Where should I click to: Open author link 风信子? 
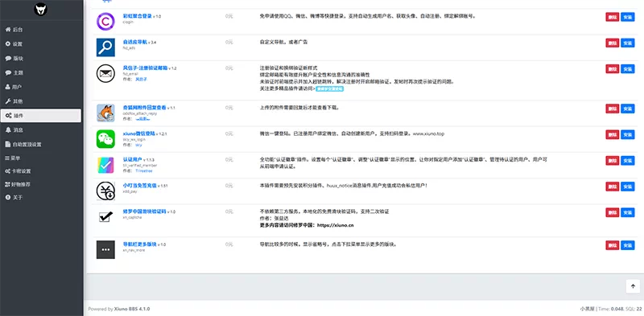pyautogui.click(x=141, y=80)
